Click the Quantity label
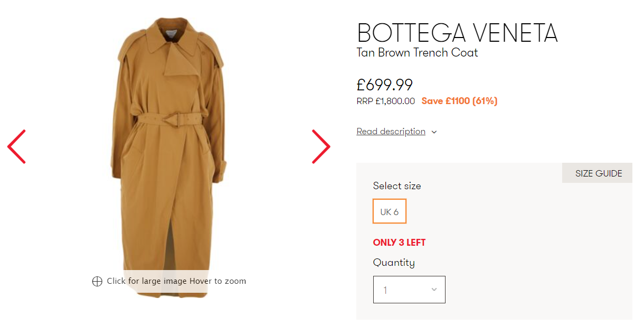 pos(394,263)
